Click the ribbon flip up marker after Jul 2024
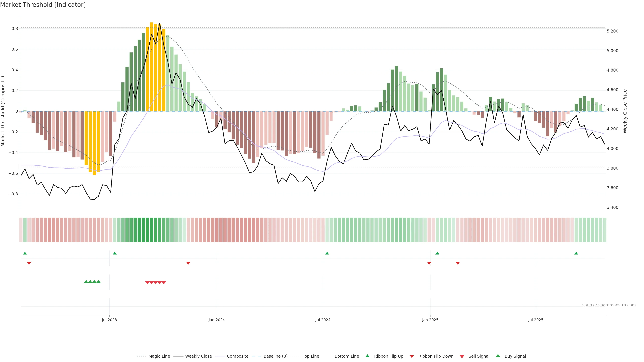 point(327,253)
